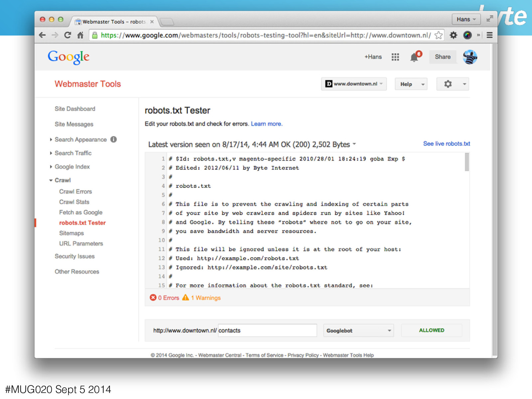Screen dimensions: 532x399
Task: Open Crawl Errors page
Action: 75,192
